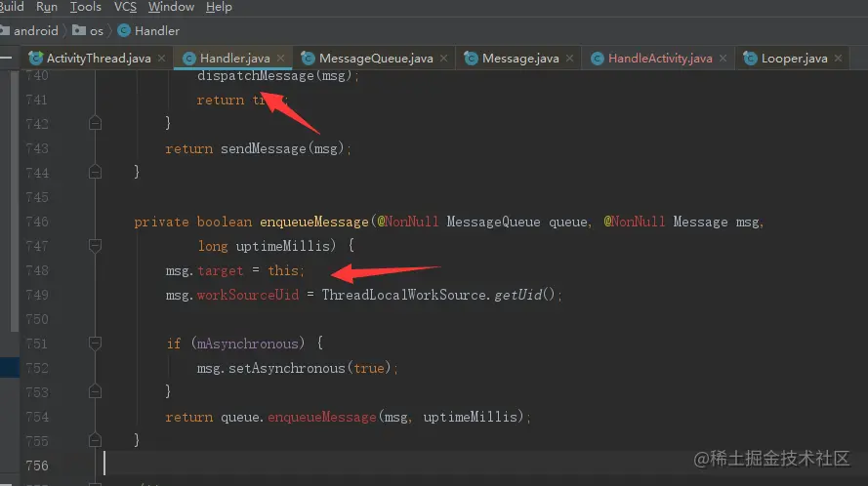The image size is (868, 486).
Task: Click the dispatchMessage(msg) call
Action: (x=274, y=76)
